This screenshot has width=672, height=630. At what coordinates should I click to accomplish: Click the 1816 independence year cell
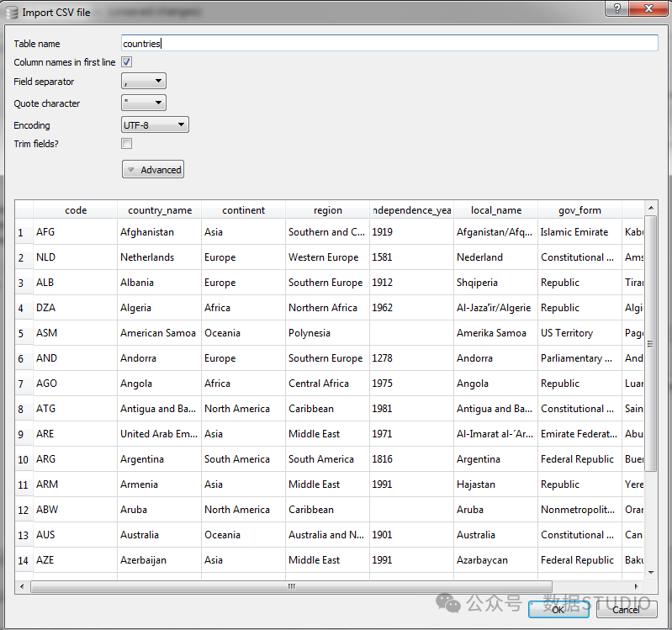click(411, 459)
